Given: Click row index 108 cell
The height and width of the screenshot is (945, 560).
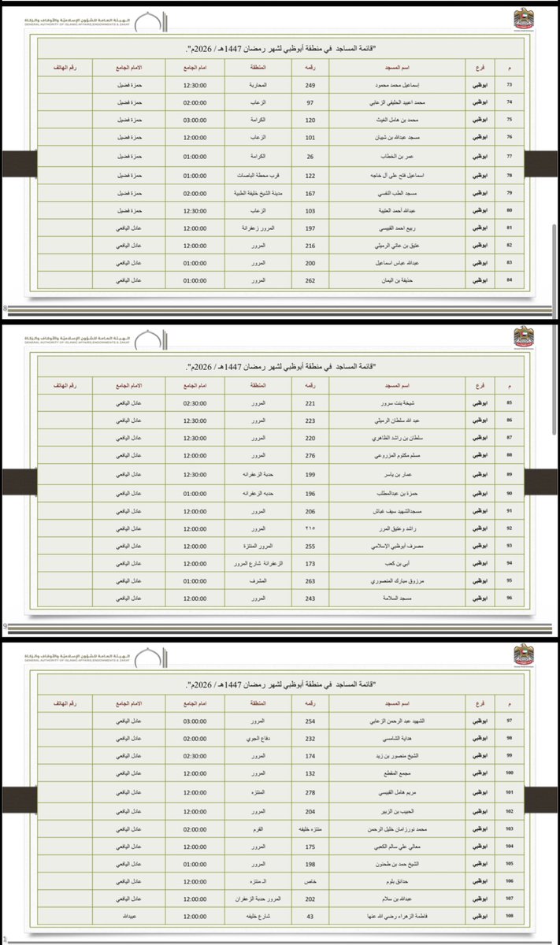Looking at the screenshot, I should pos(510,915).
